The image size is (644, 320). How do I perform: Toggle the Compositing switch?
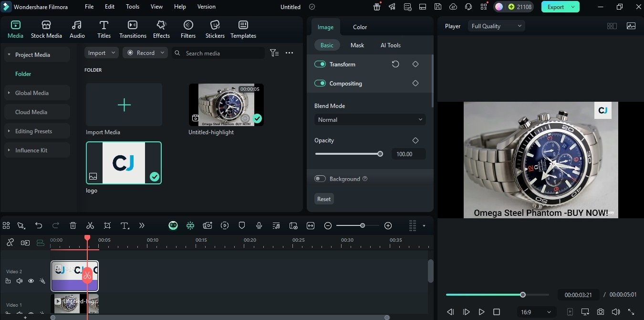320,83
